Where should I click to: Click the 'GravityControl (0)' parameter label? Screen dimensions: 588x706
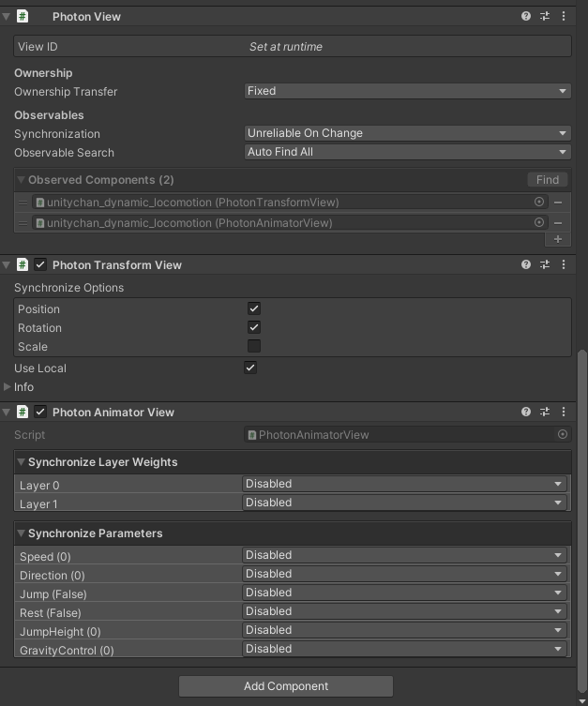click(67, 650)
